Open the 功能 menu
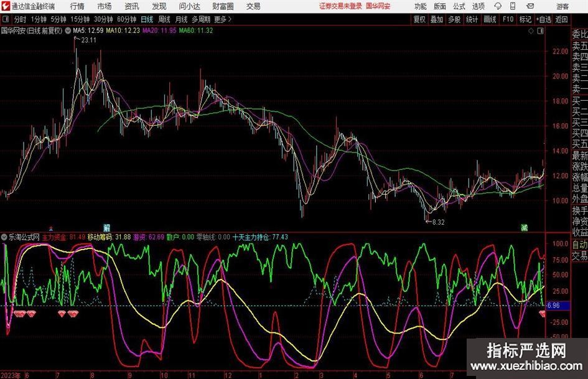The width and height of the screenshot is (588, 379). (x=421, y=6)
